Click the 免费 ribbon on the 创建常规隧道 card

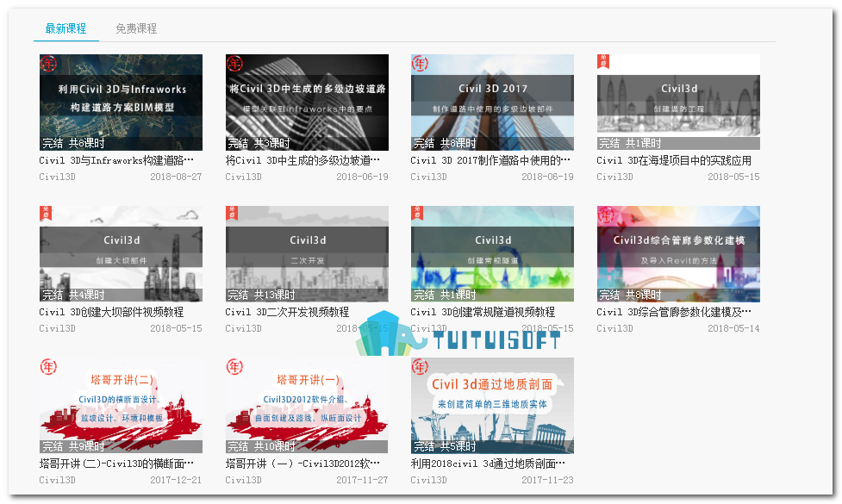417,213
